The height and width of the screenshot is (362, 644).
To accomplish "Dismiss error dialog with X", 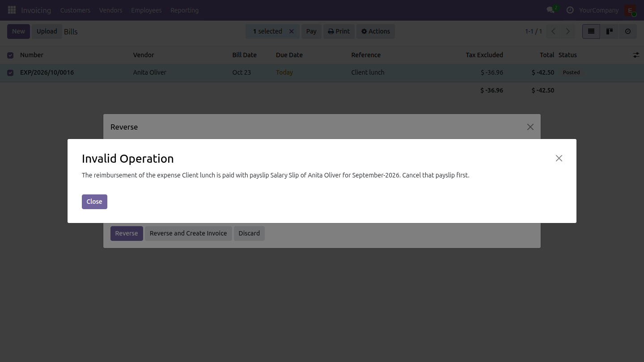I will [559, 158].
